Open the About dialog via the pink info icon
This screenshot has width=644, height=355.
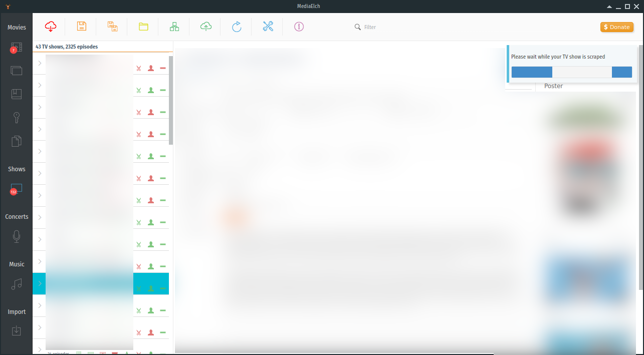pos(299,27)
